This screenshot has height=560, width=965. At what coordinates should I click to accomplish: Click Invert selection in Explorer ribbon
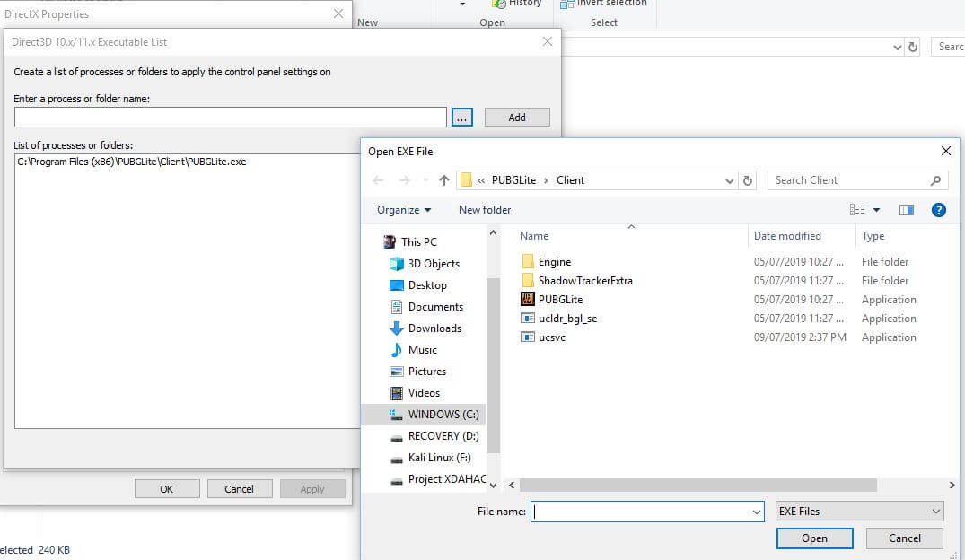click(604, 4)
